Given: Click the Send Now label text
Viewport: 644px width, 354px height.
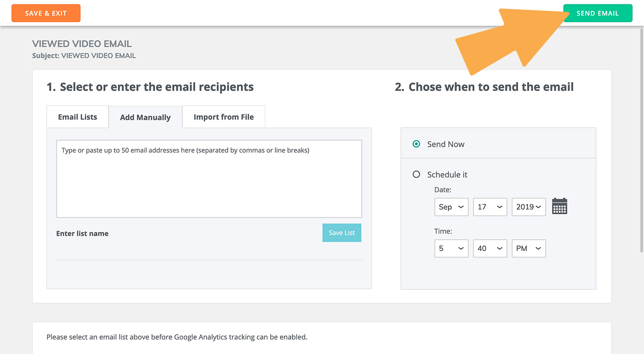Looking at the screenshot, I should 446,144.
